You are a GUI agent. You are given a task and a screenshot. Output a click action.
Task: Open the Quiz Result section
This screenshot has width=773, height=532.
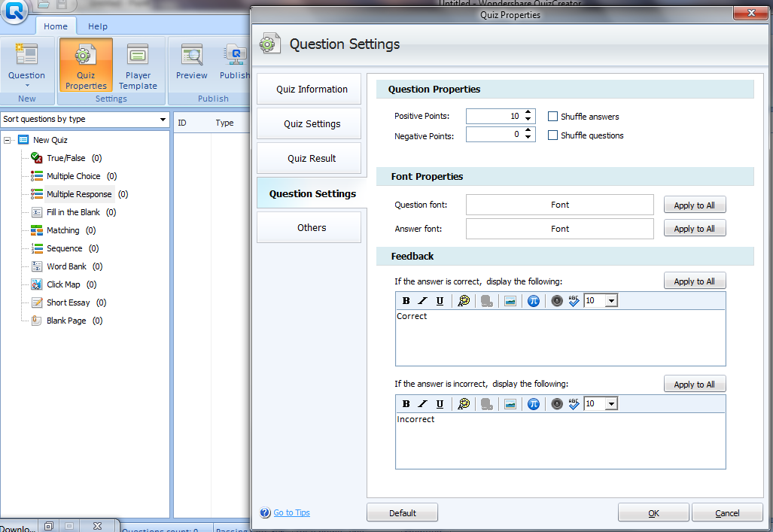pos(309,158)
